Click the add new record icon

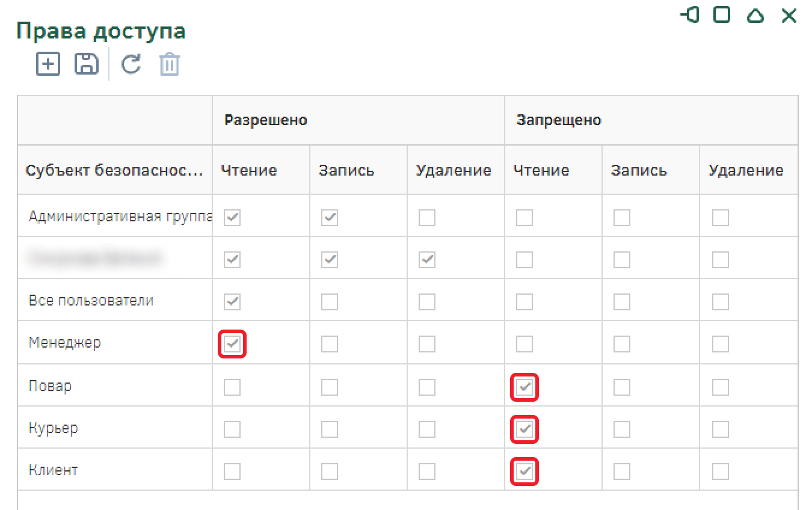(x=48, y=64)
